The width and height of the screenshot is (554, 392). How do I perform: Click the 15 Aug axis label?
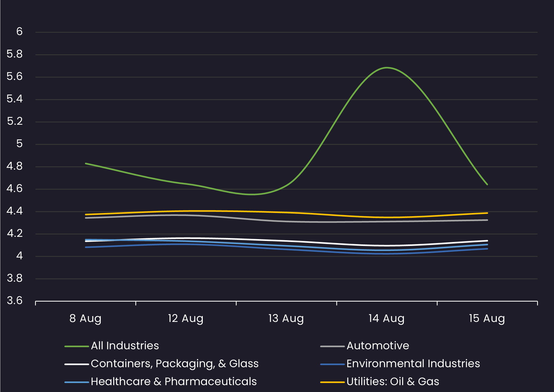487,318
